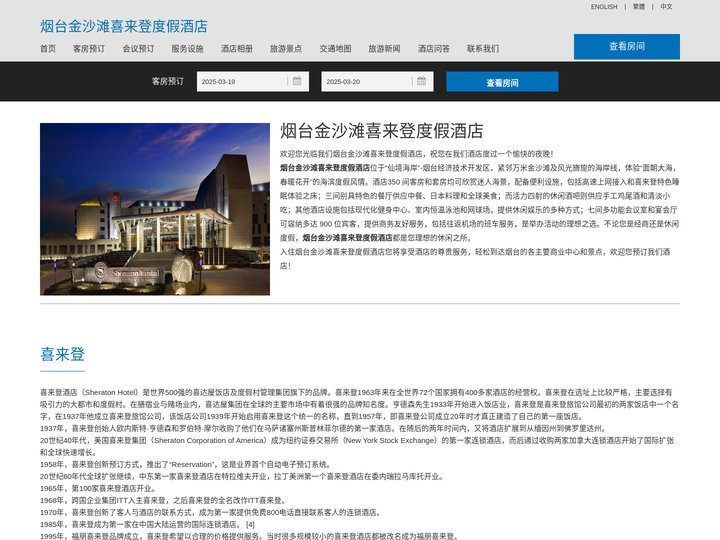Open the 联系我们 menu item

click(483, 49)
